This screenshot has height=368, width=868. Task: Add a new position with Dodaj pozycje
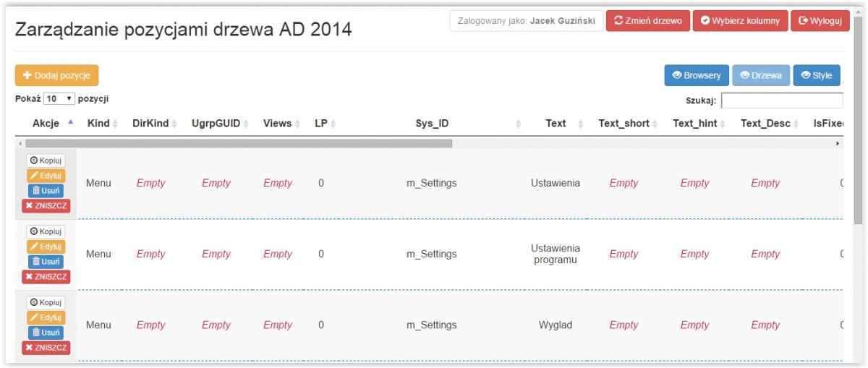click(x=56, y=75)
